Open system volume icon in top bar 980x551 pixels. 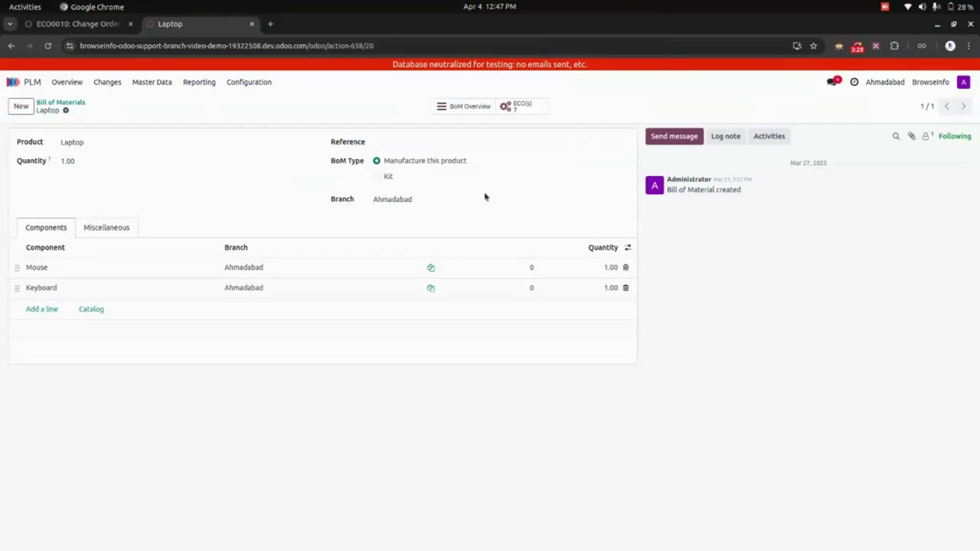coord(922,7)
